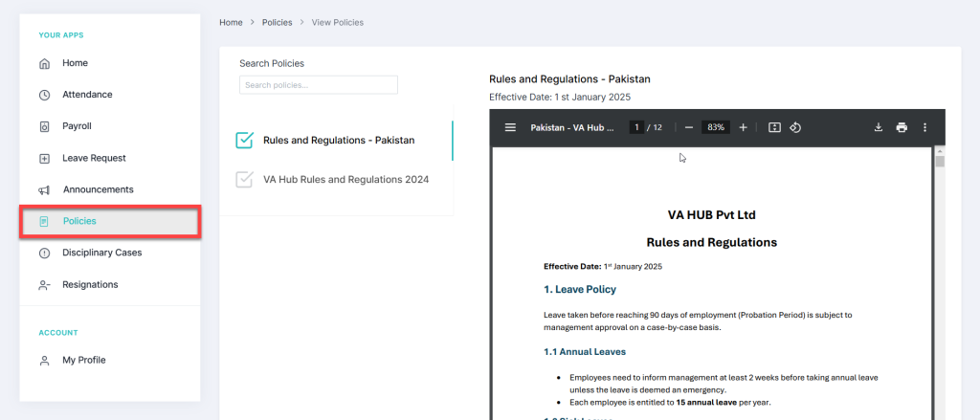Viewport: 980px width, 420px height.
Task: Zoom out the PDF with minus
Action: pos(689,127)
